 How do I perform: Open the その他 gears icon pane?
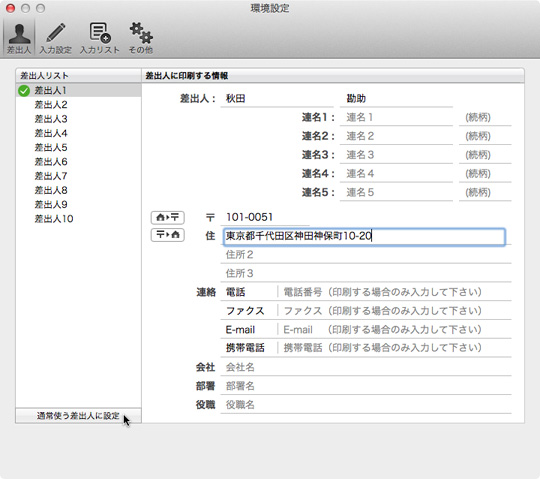[x=141, y=38]
